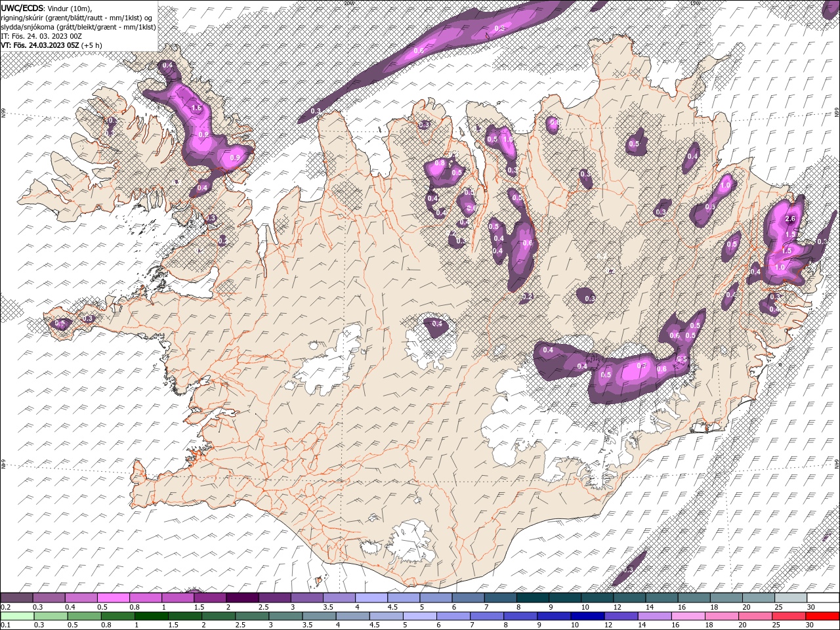Image resolution: width=840 pixels, height=630 pixels.
Task: Select the white 30 swatch in upper legend
Action: point(823,598)
